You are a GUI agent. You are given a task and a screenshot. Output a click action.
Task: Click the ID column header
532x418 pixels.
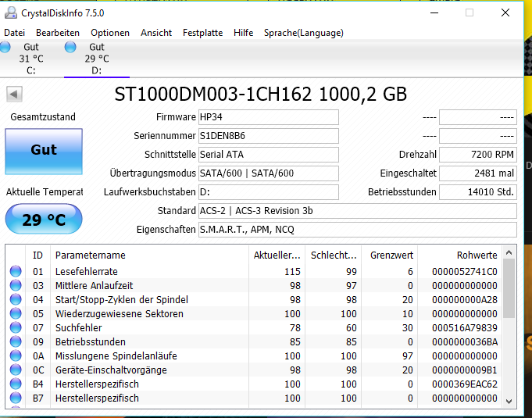click(x=37, y=255)
